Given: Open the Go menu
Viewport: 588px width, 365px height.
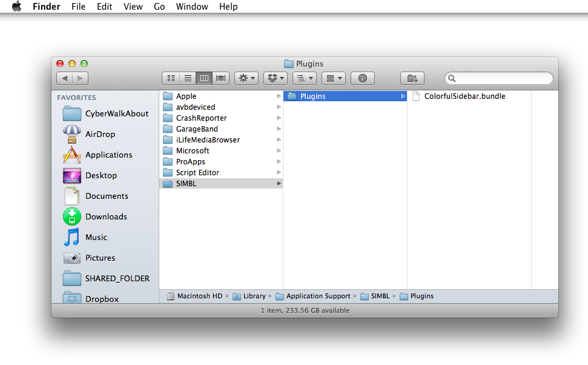Looking at the screenshot, I should (x=159, y=7).
